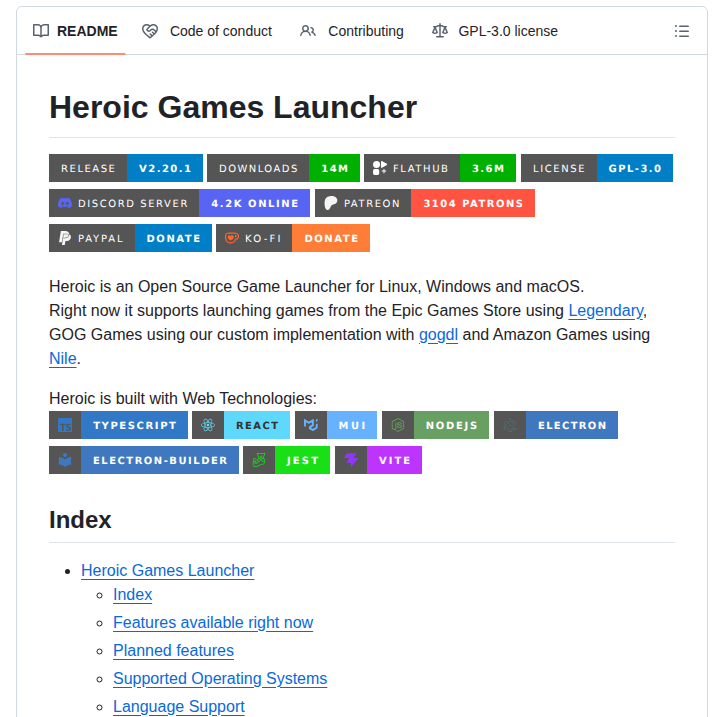This screenshot has height=717, width=724.
Task: Open the Release v2.20.1 badge
Action: click(x=126, y=168)
